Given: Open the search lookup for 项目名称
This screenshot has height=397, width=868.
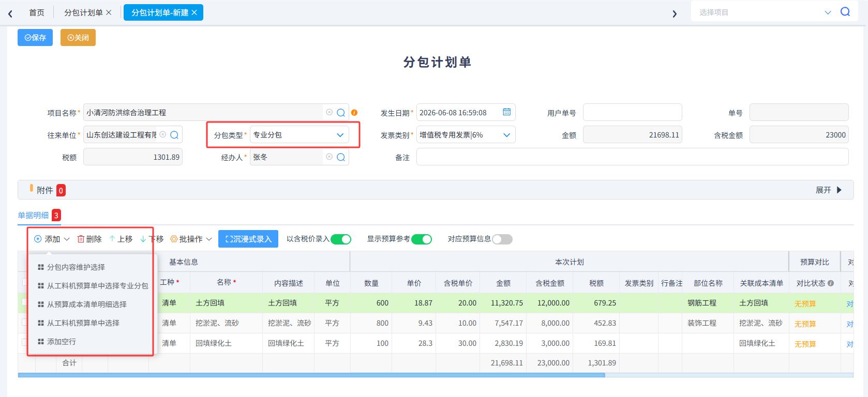Looking at the screenshot, I should pos(341,113).
